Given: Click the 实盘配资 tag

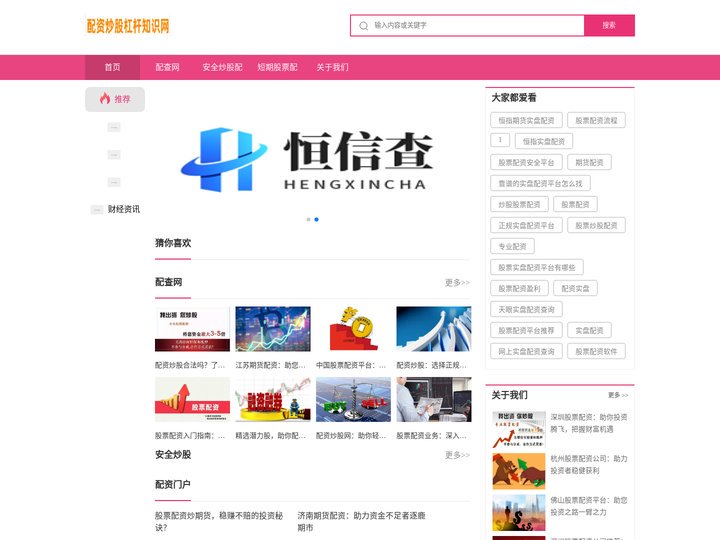Looking at the screenshot, I should click(x=590, y=331).
